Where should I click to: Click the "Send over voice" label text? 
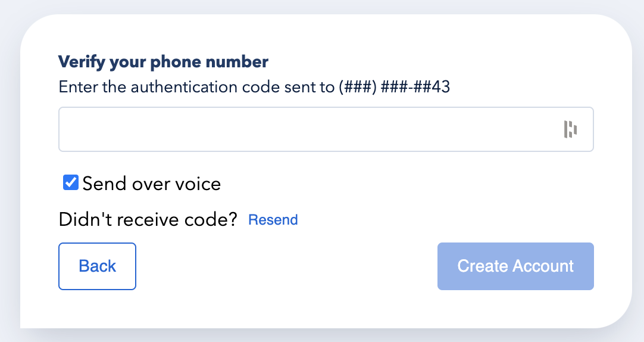[x=151, y=184]
